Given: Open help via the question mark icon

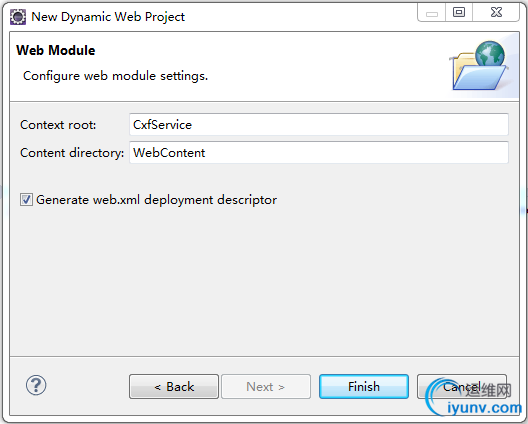Looking at the screenshot, I should (36, 385).
